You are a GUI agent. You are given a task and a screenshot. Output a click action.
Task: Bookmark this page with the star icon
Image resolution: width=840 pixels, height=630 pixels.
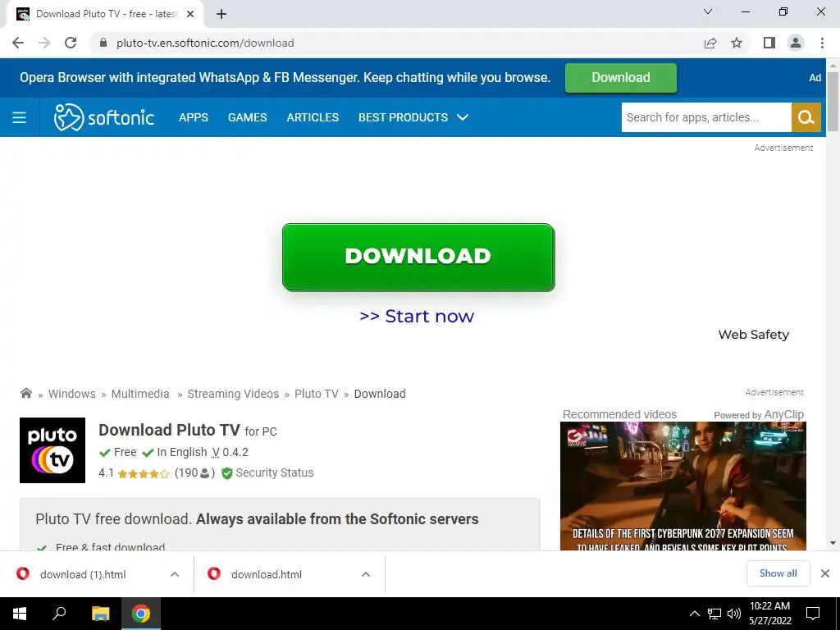click(x=737, y=43)
